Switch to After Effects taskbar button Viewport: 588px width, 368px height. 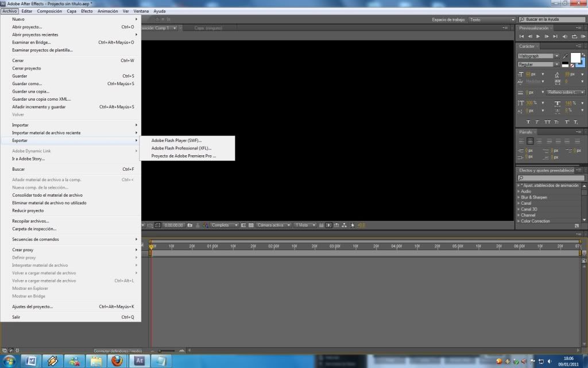(x=139, y=361)
